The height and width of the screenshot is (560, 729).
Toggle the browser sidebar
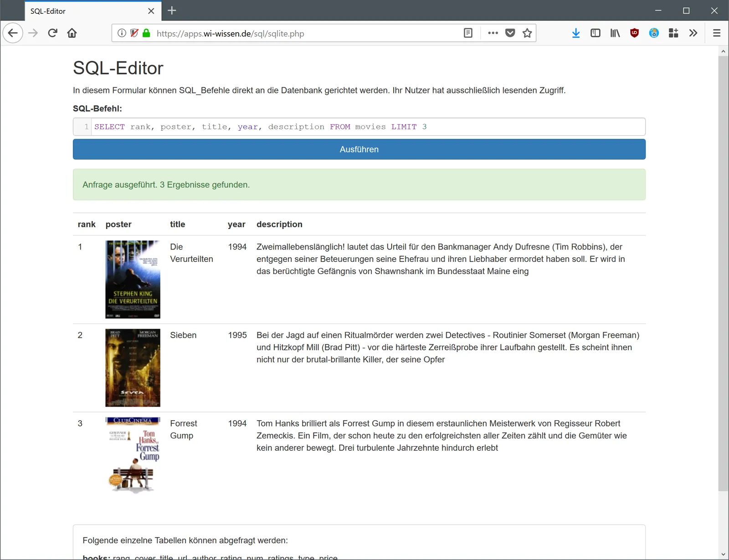point(596,33)
